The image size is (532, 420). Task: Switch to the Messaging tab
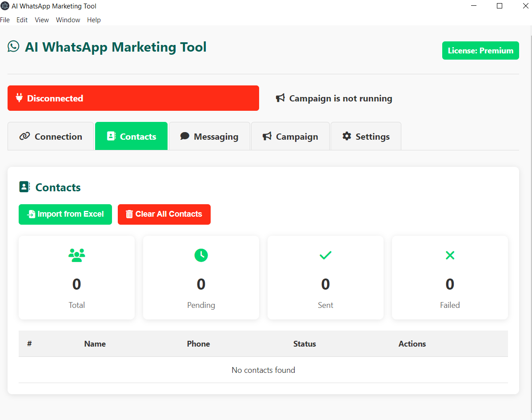209,136
